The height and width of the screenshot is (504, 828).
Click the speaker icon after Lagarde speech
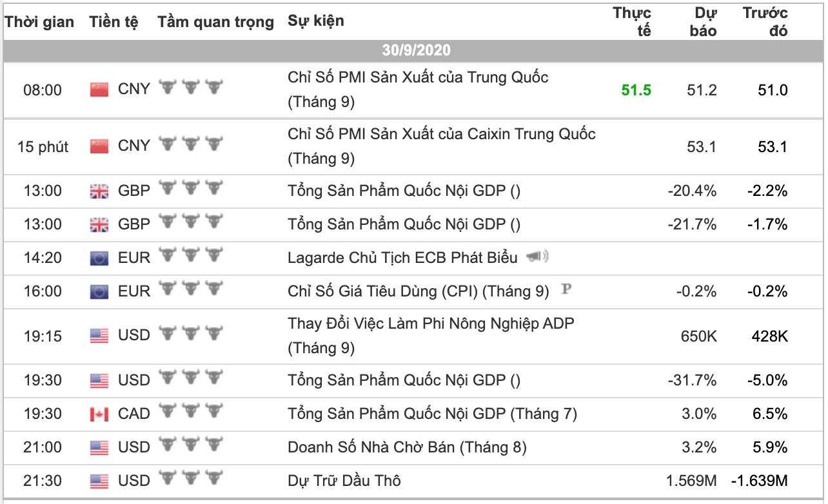click(x=537, y=257)
